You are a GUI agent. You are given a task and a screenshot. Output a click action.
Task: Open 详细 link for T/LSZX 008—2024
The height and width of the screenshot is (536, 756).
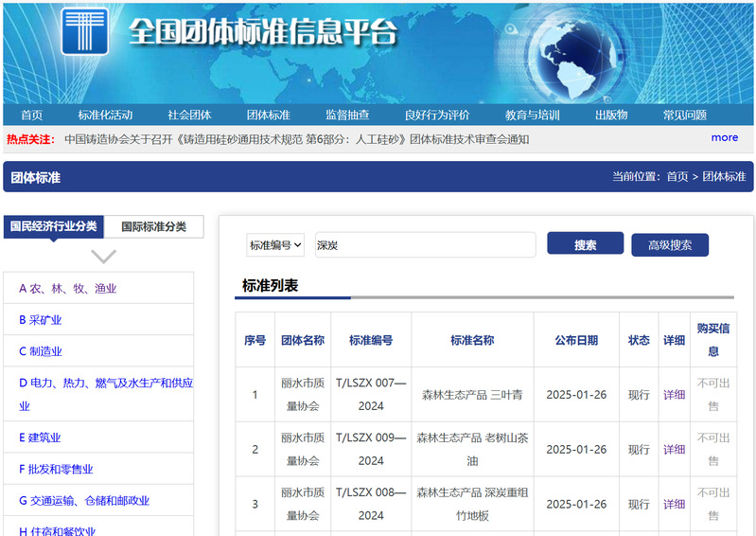(x=674, y=504)
